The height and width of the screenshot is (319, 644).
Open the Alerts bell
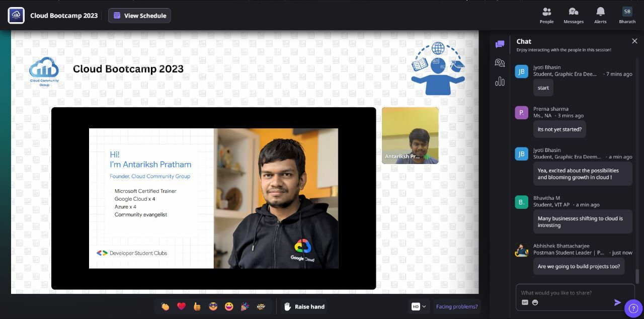[x=600, y=15]
